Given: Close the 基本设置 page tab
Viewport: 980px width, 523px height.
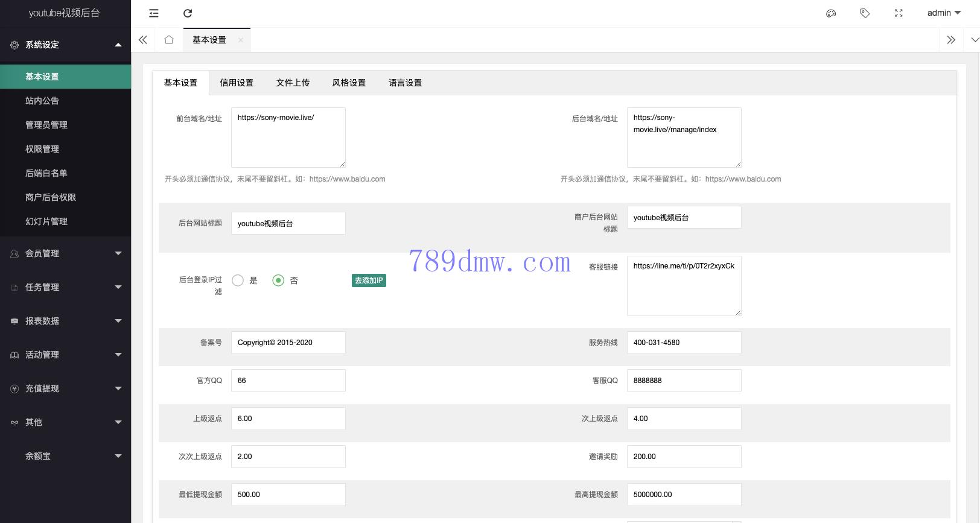Looking at the screenshot, I should click(x=241, y=40).
